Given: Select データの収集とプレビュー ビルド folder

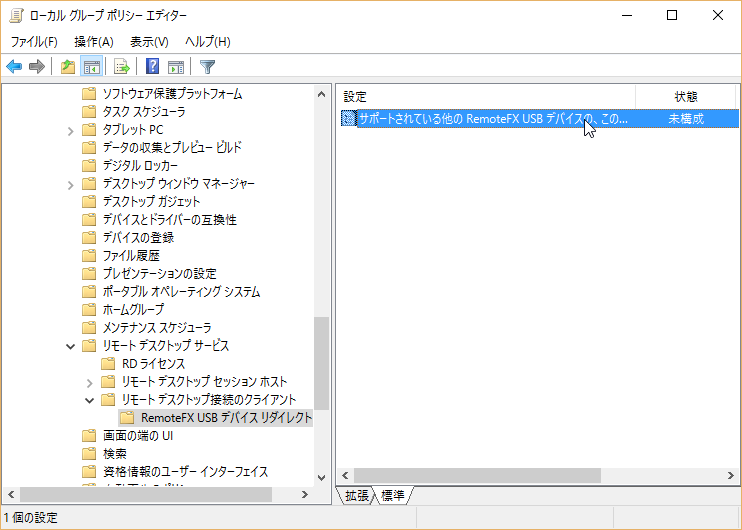Looking at the screenshot, I should [x=172, y=148].
